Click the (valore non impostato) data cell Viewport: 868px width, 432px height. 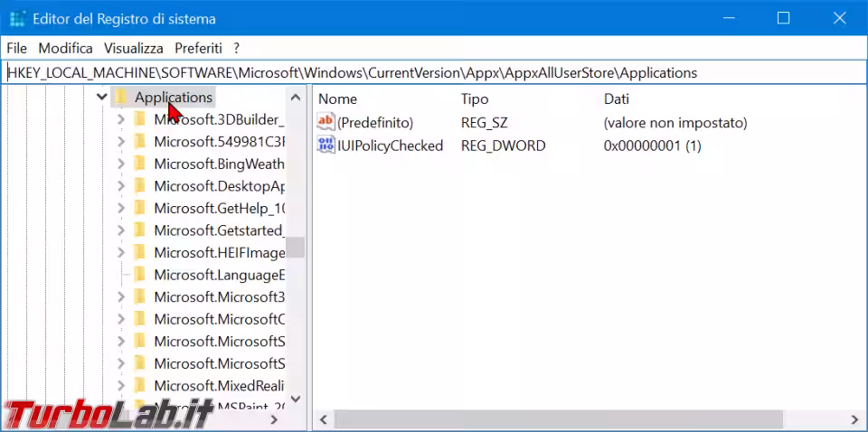[675, 122]
